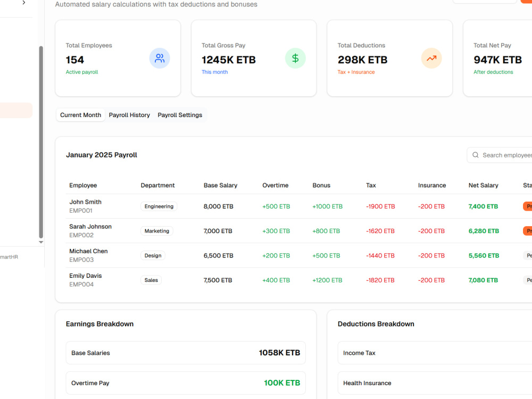Click the 6,280 ETB net salary
This screenshot has width=532, height=399.
(484, 231)
